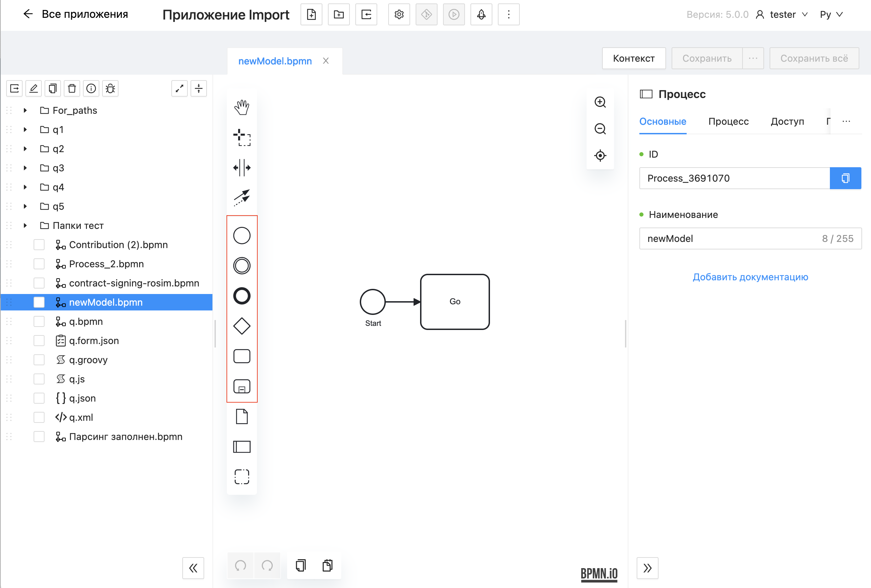Screen dimensions: 871x588
Task: Copy the process ID to clipboard
Action: 845,178
